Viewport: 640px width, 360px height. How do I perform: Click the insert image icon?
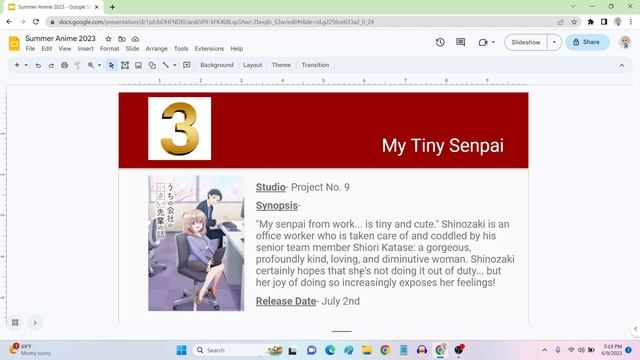pos(138,65)
